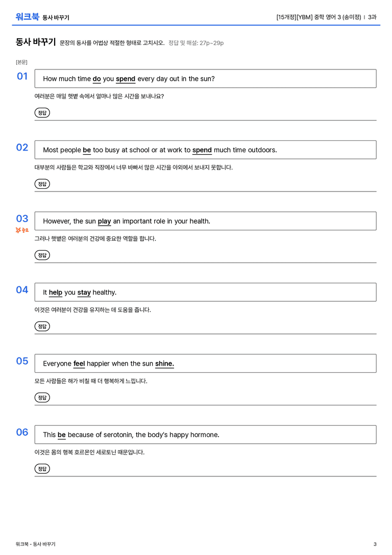Image resolution: width=392 pixels, height=555 pixels.
Task: Select the underlined word 'play' in sentence 03
Action: pyautogui.click(x=104, y=221)
